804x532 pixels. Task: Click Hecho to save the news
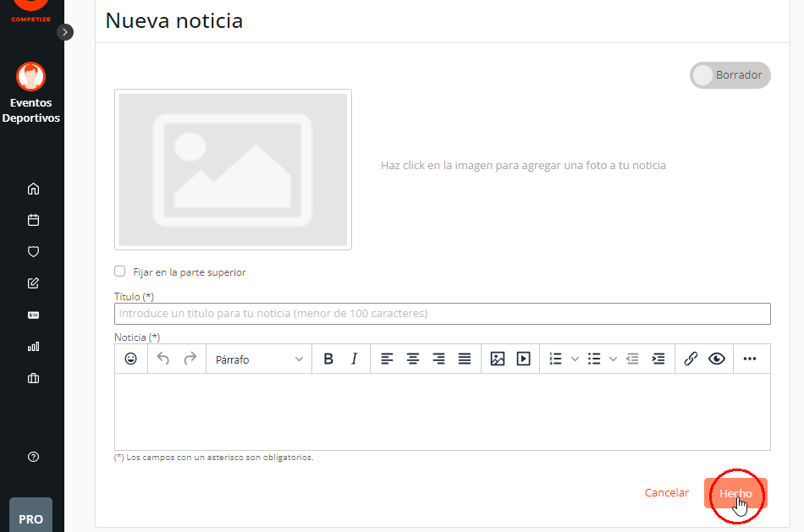[735, 492]
